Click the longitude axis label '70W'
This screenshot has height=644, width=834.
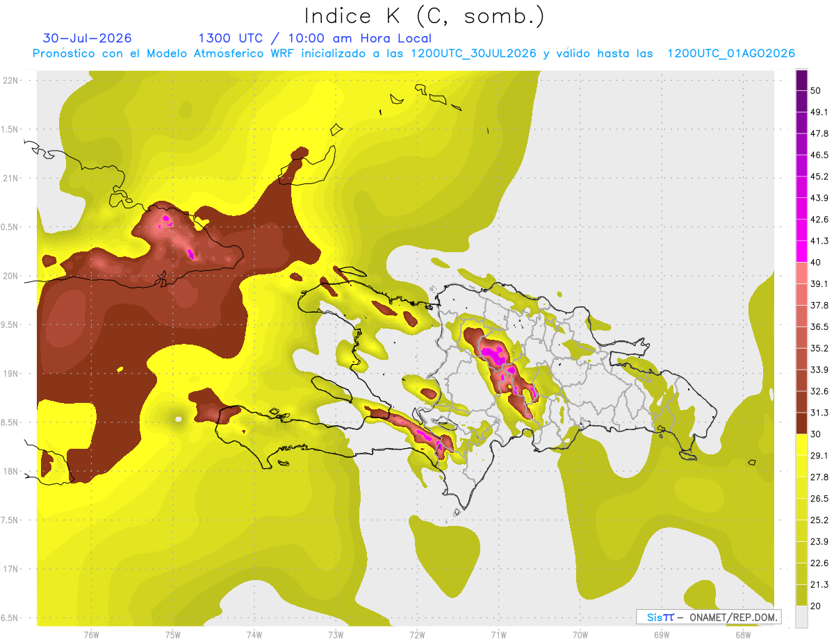580,634
